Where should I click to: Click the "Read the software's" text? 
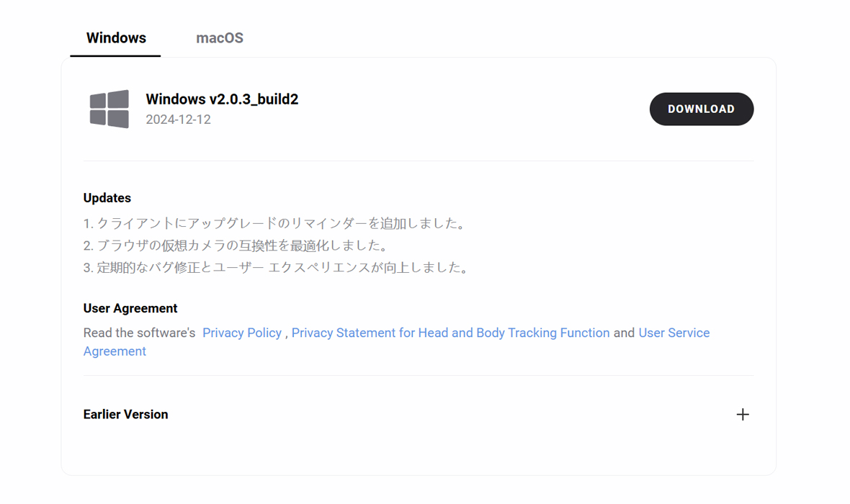tap(140, 333)
